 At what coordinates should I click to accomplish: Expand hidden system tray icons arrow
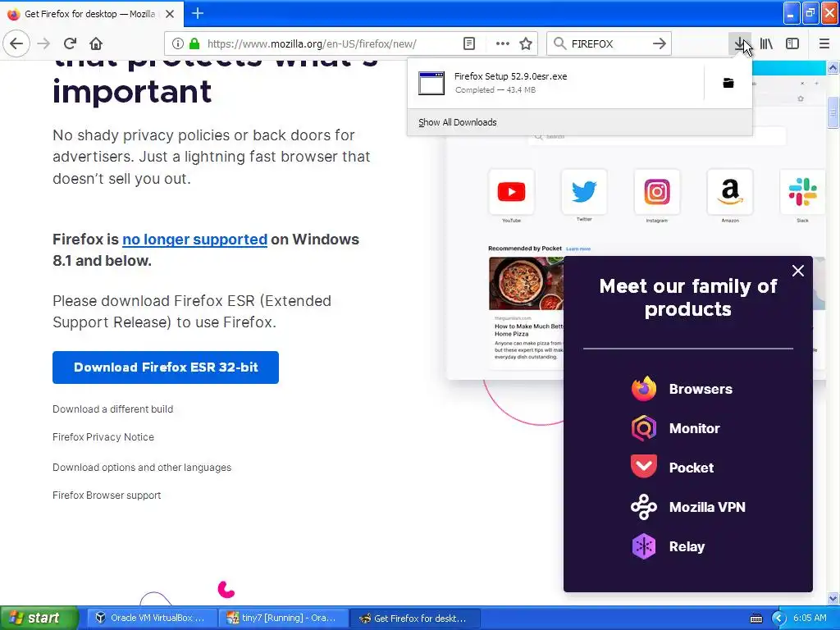click(x=779, y=619)
